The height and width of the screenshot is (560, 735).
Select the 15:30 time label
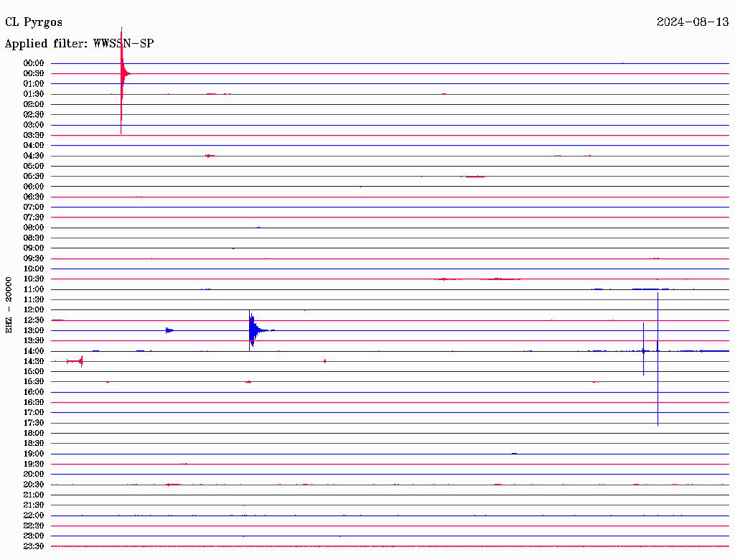33,381
